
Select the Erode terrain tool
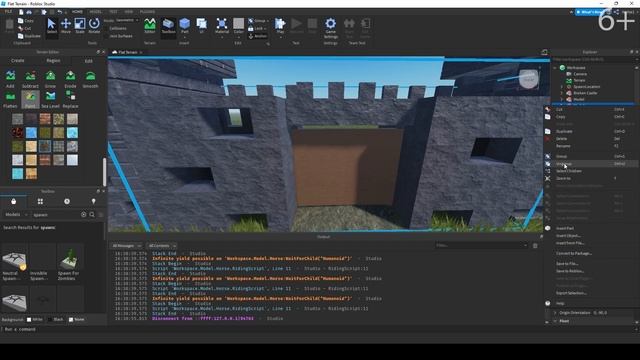[x=70, y=79]
